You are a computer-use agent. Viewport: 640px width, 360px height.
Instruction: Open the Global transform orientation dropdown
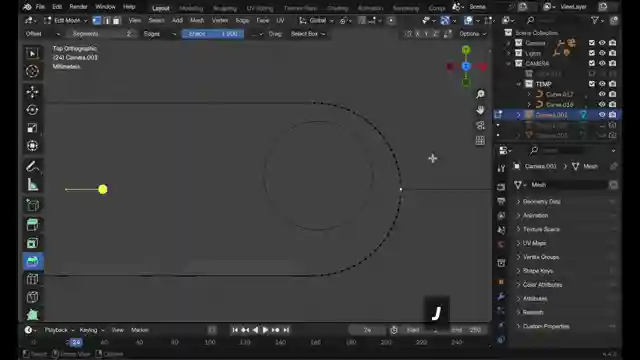[x=316, y=20]
